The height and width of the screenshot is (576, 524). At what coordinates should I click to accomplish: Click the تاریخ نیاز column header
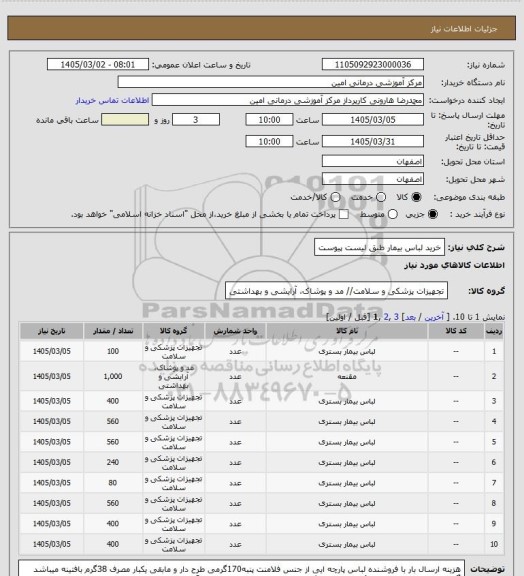point(51,331)
